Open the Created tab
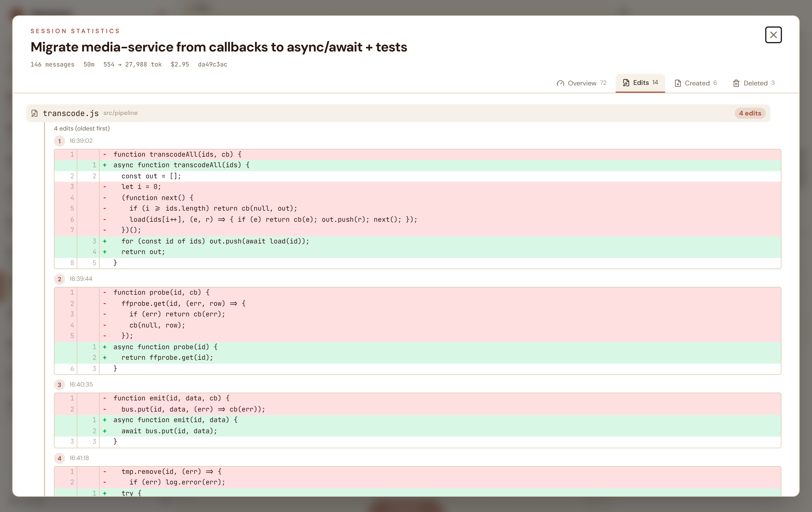 696,83
